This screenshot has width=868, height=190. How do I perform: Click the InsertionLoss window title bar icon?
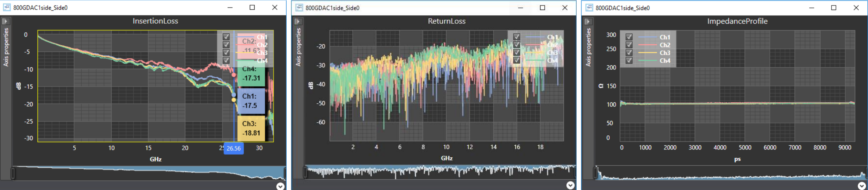[7, 8]
